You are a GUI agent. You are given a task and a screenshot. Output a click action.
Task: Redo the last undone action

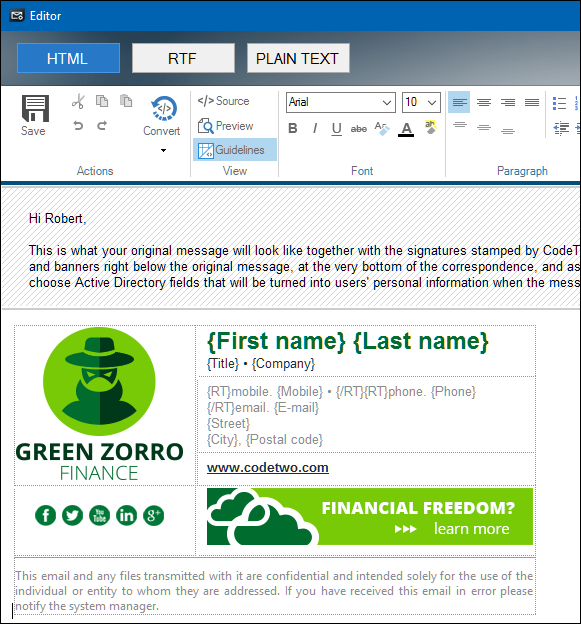click(x=102, y=126)
